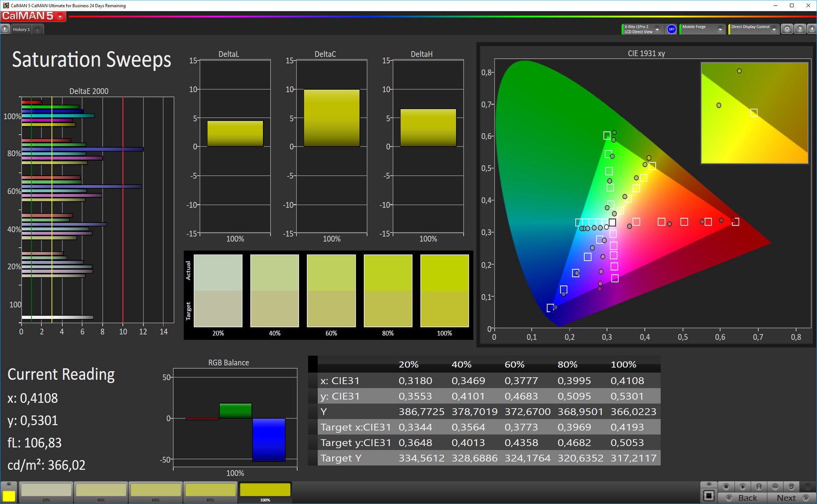Image resolution: width=817 pixels, height=504 pixels.
Task: Open settings gear in top toolbar
Action: (x=787, y=29)
